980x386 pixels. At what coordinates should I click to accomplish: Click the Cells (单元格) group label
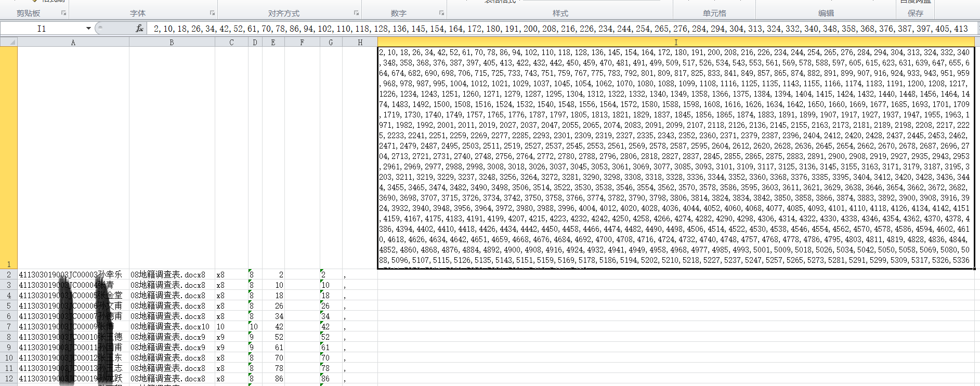(714, 13)
